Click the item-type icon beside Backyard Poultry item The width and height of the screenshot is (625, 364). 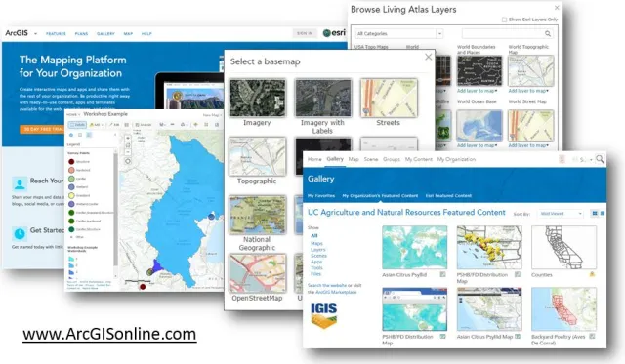[592, 337]
